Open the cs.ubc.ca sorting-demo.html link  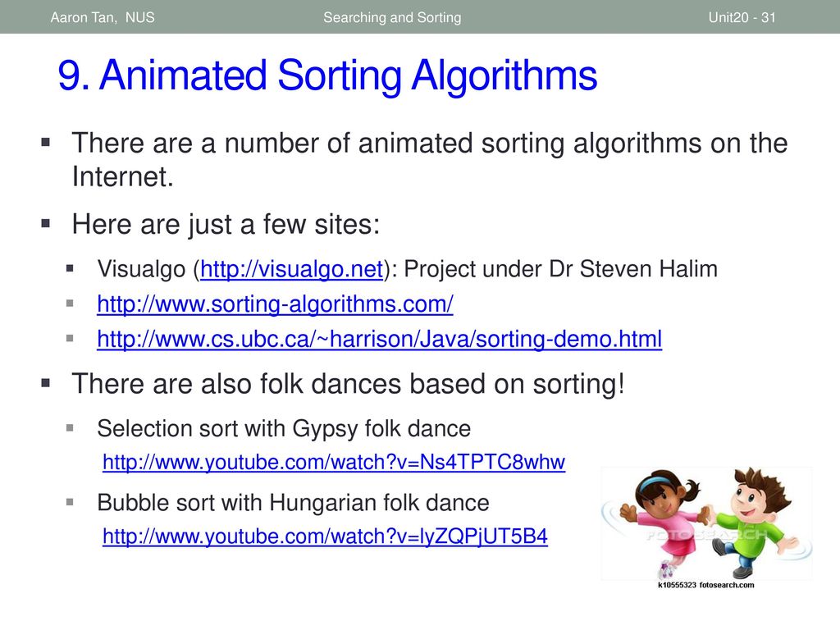coord(379,339)
